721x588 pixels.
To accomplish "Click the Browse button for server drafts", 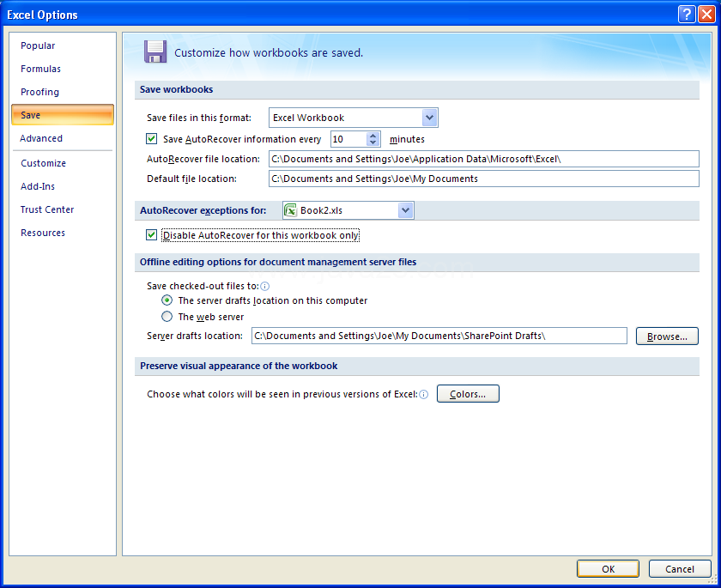I will (x=667, y=336).
